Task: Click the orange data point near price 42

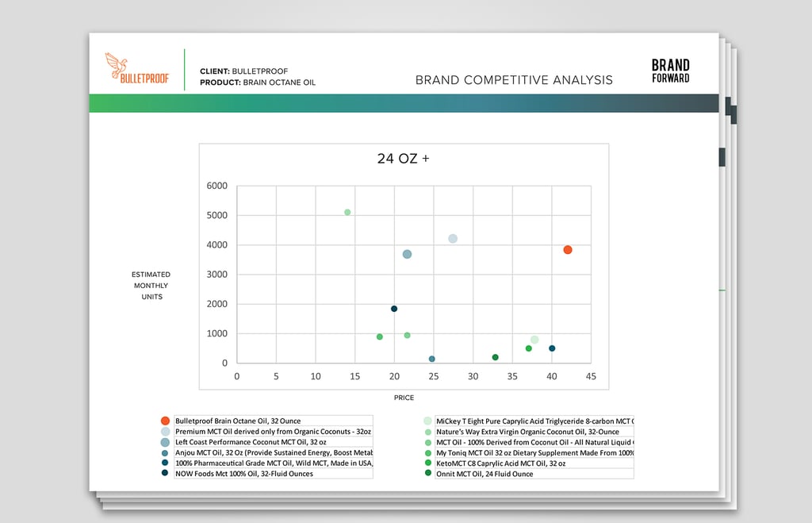Action: tap(568, 250)
